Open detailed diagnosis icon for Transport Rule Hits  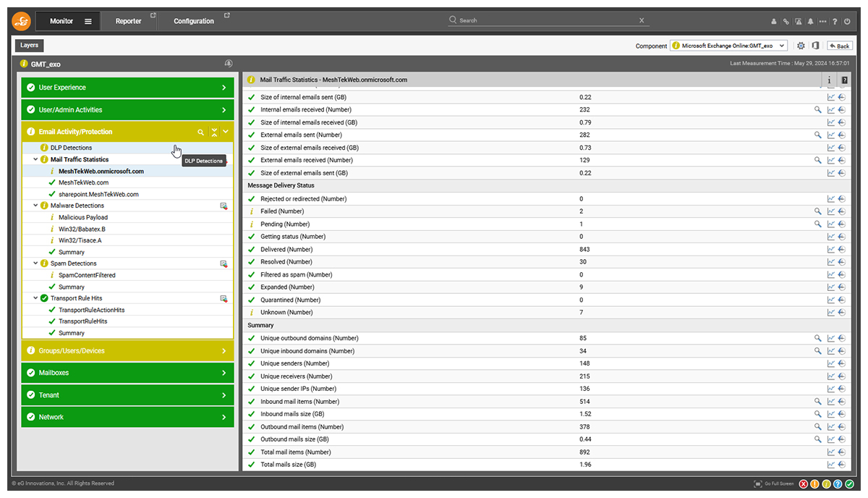pyautogui.click(x=224, y=299)
